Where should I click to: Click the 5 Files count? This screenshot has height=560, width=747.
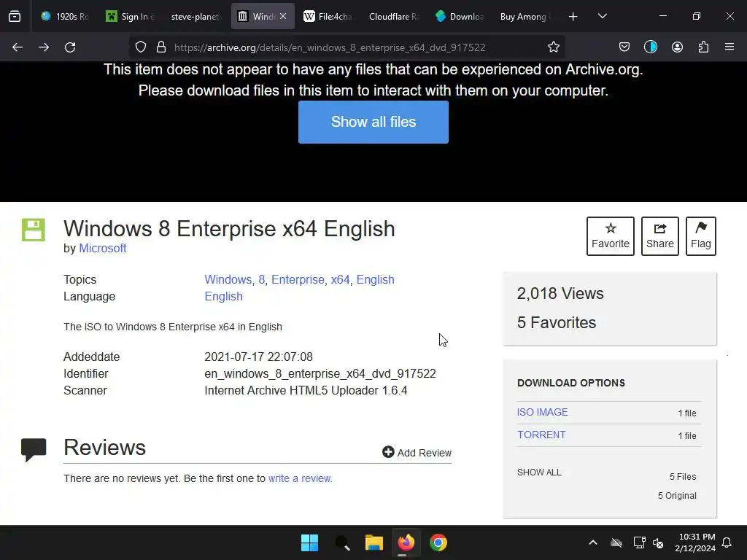pos(683,477)
